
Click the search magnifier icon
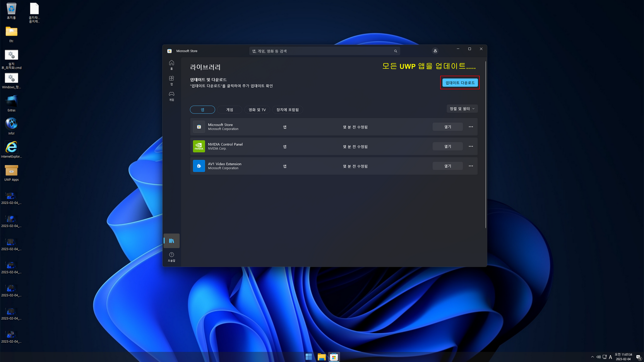(x=396, y=51)
